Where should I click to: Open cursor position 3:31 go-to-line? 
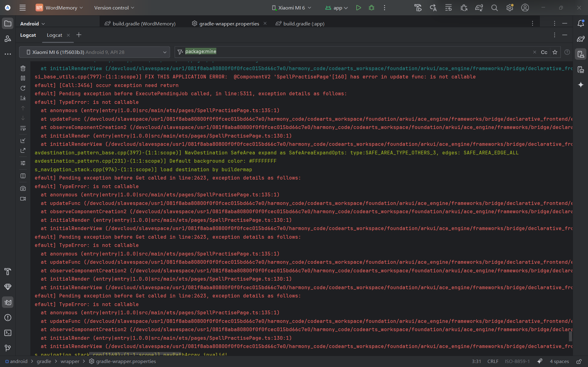pos(476,361)
